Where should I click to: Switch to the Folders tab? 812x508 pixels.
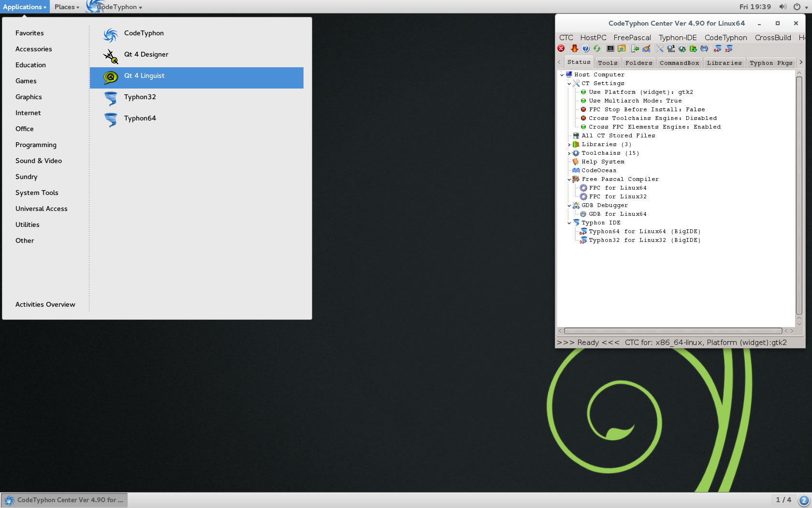(x=638, y=63)
